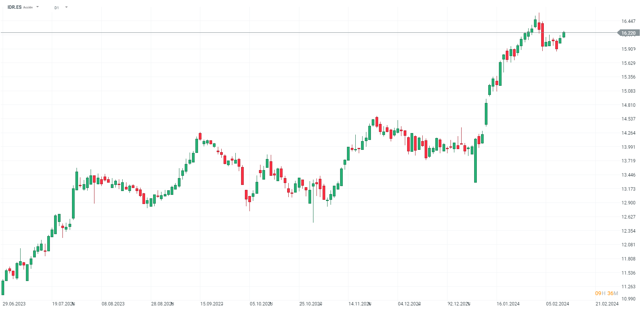
Task: Open the IDR.ES symbol dropdown arrow
Action: tap(37, 7)
